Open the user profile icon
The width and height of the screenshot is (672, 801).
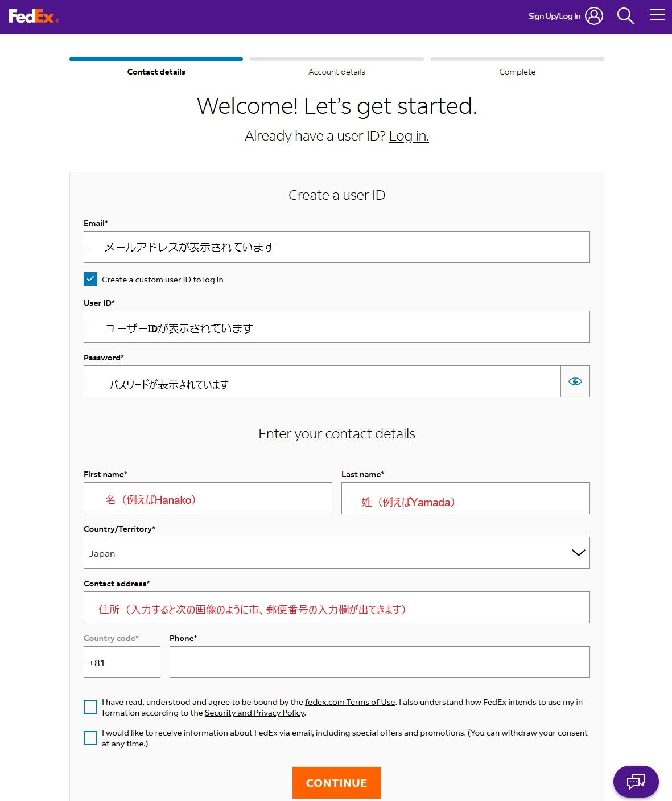(x=593, y=16)
